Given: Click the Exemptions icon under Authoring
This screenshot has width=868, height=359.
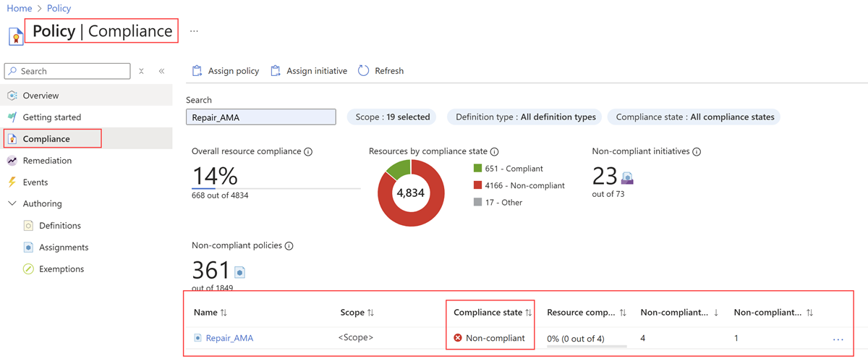Looking at the screenshot, I should pyautogui.click(x=28, y=269).
